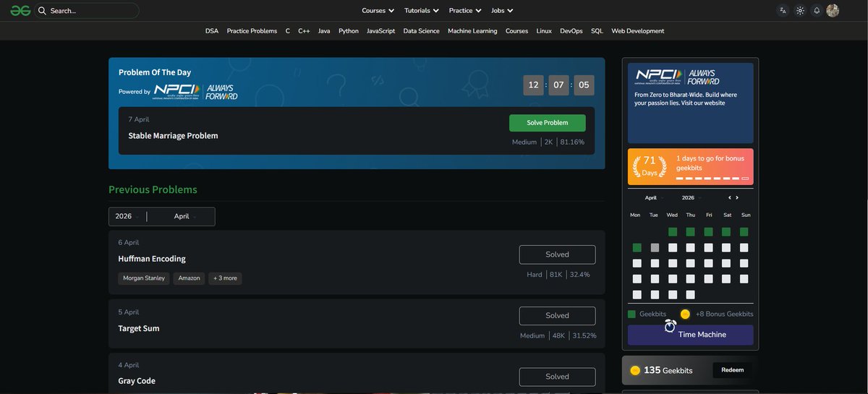The width and height of the screenshot is (868, 394).
Task: Click the countdown hours box showing 12
Action: [534, 85]
